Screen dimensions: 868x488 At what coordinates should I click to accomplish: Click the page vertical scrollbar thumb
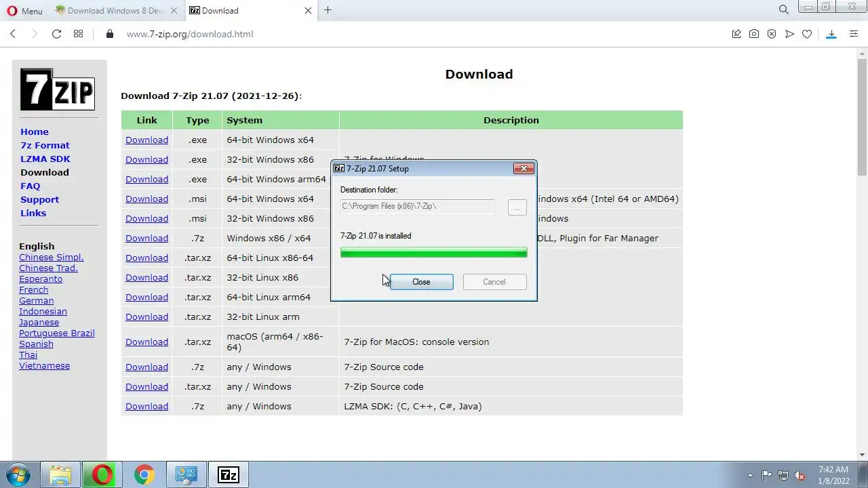tap(863, 117)
